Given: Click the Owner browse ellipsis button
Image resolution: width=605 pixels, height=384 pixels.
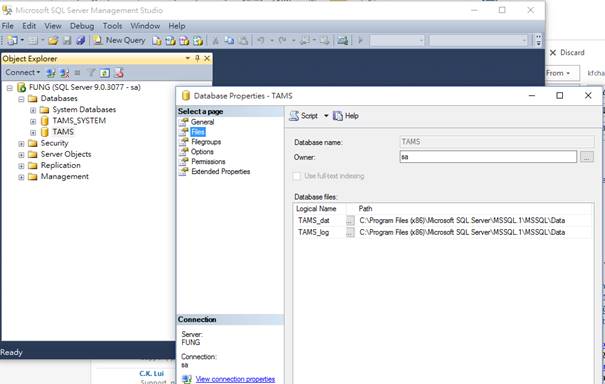Looking at the screenshot, I should 587,157.
